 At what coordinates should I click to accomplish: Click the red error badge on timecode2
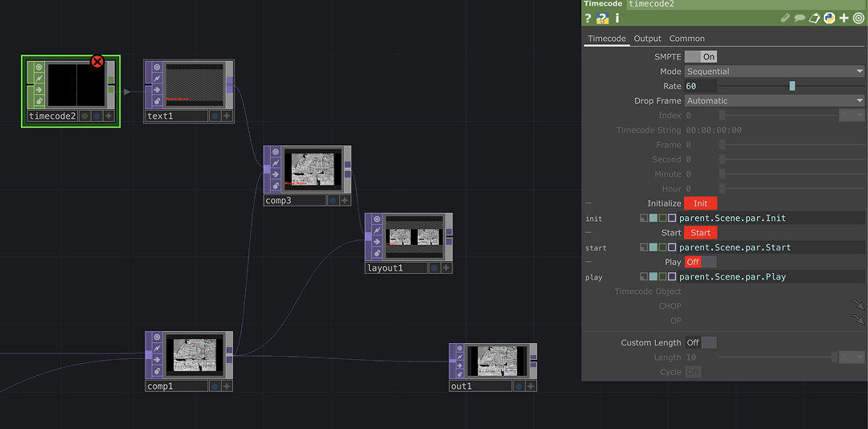(x=97, y=61)
